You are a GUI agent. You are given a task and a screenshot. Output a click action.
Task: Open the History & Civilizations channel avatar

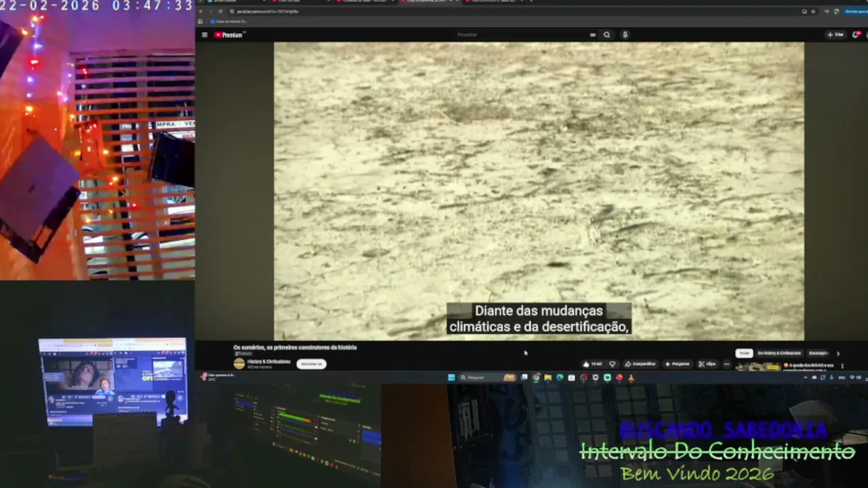[239, 364]
